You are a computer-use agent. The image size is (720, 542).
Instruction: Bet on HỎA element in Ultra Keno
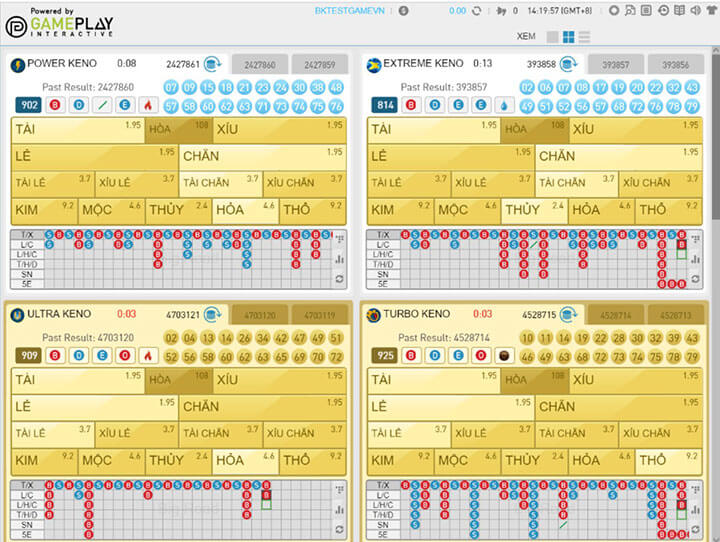pyautogui.click(x=245, y=462)
